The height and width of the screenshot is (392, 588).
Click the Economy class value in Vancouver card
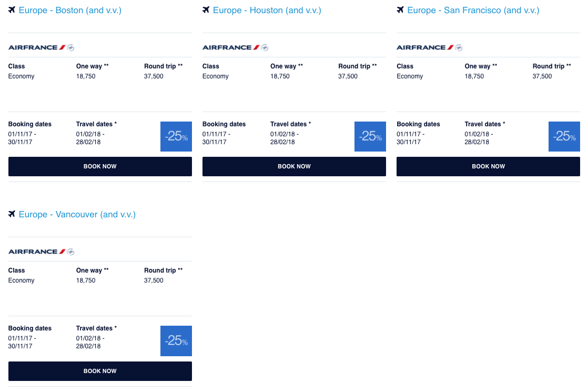pos(22,280)
